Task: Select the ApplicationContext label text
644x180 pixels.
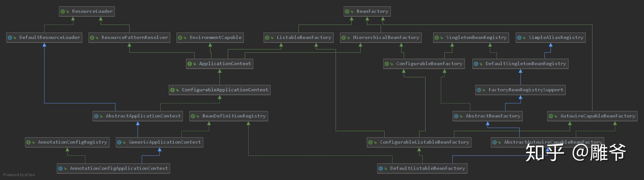Action: (x=225, y=64)
